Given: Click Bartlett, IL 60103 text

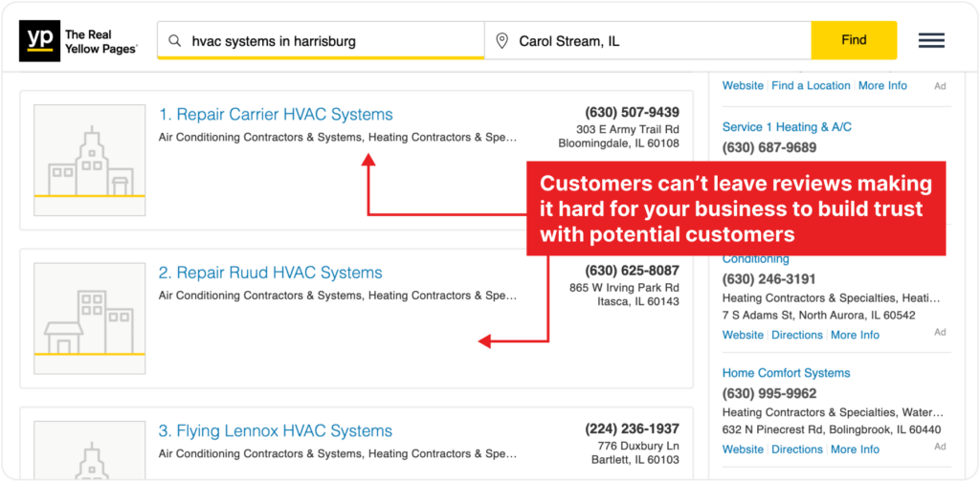Looking at the screenshot, I should point(635,460).
